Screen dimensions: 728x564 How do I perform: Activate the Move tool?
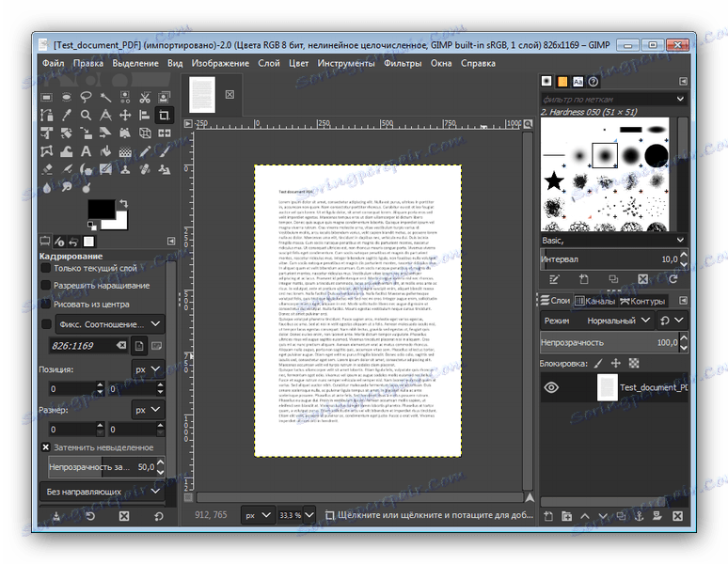[125, 115]
